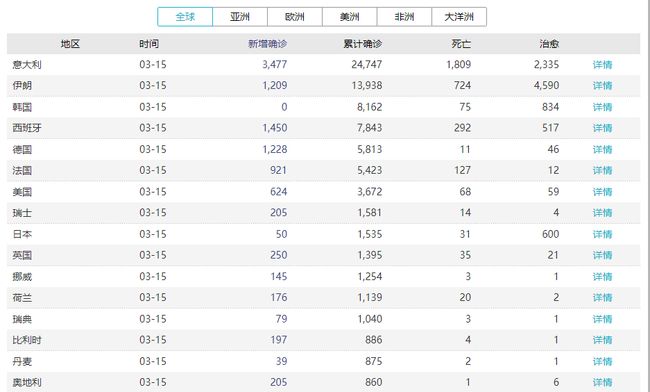Select the 比利时 region cell
650x392 pixels.
[x=27, y=340]
